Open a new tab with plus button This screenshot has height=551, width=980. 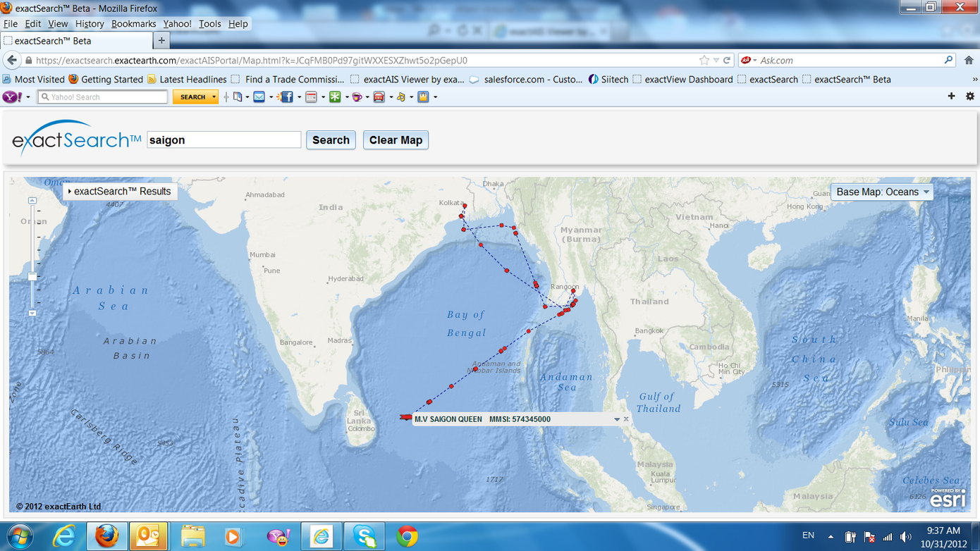click(x=161, y=41)
